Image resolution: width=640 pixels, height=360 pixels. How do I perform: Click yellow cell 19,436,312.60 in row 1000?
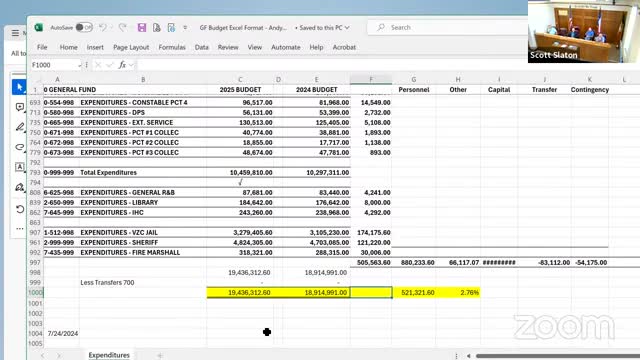(x=240, y=293)
